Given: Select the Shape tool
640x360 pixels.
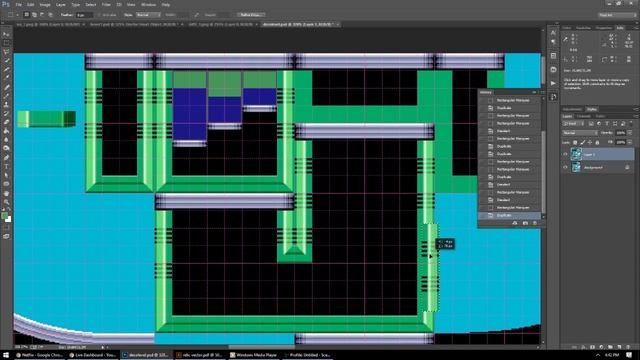Looking at the screenshot, I should pyautogui.click(x=6, y=184).
